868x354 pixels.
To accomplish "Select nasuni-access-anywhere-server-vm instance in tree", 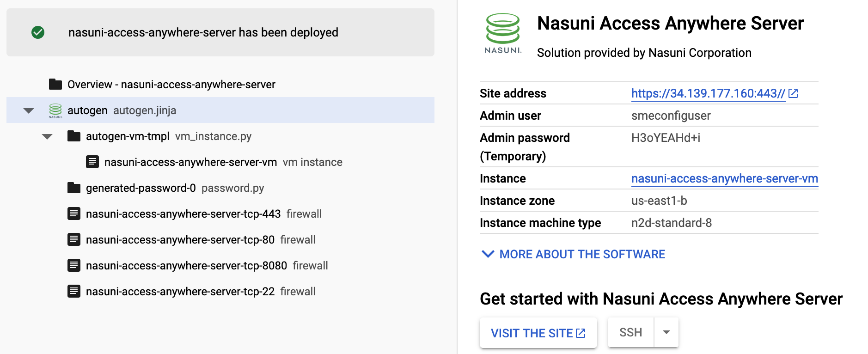I will [190, 162].
